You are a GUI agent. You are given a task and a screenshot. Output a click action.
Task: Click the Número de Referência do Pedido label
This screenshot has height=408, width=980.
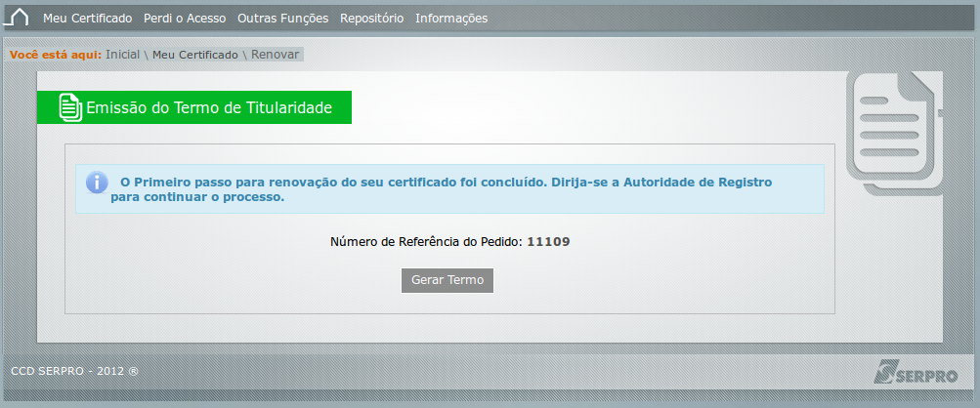(426, 242)
